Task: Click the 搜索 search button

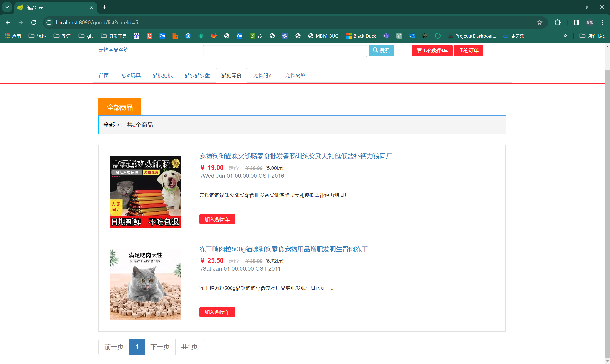Action: 381,51
